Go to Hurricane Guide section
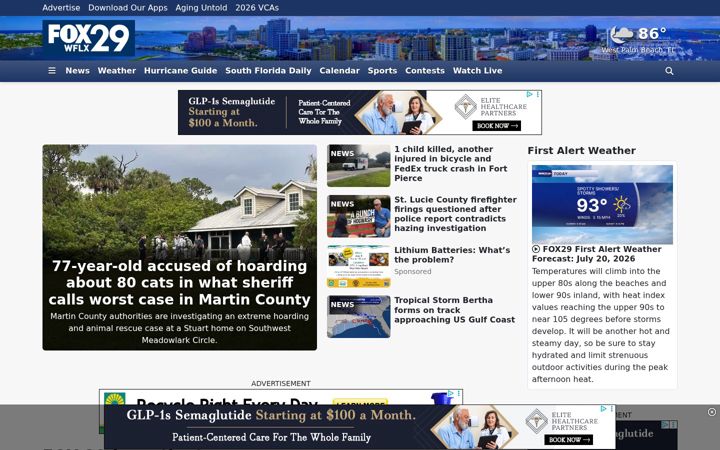The width and height of the screenshot is (720, 450). [180, 71]
